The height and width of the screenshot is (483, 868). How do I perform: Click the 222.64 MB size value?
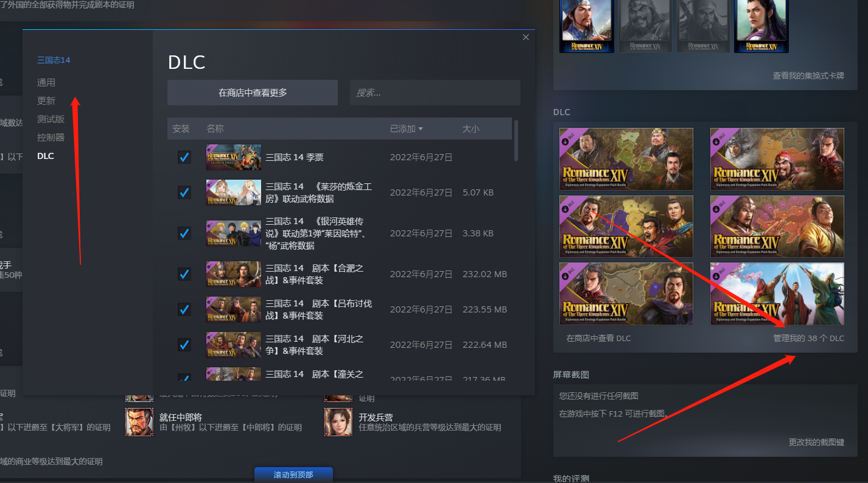tap(485, 345)
